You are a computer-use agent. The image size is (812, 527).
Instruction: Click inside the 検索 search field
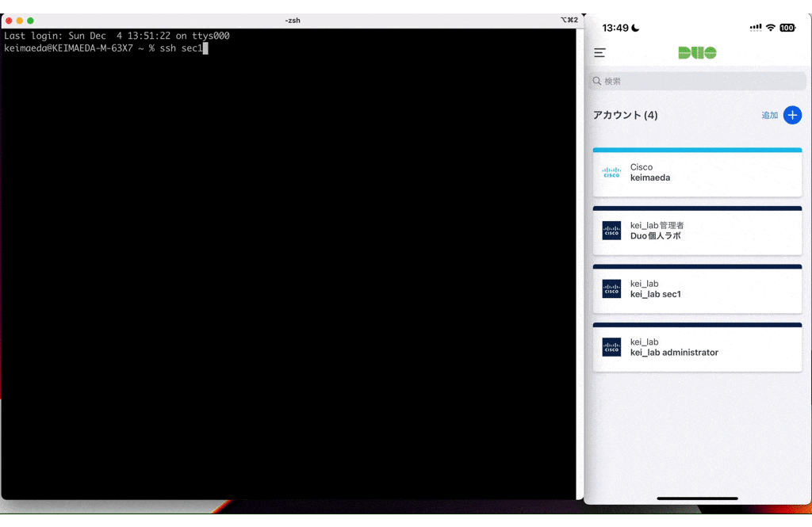698,81
